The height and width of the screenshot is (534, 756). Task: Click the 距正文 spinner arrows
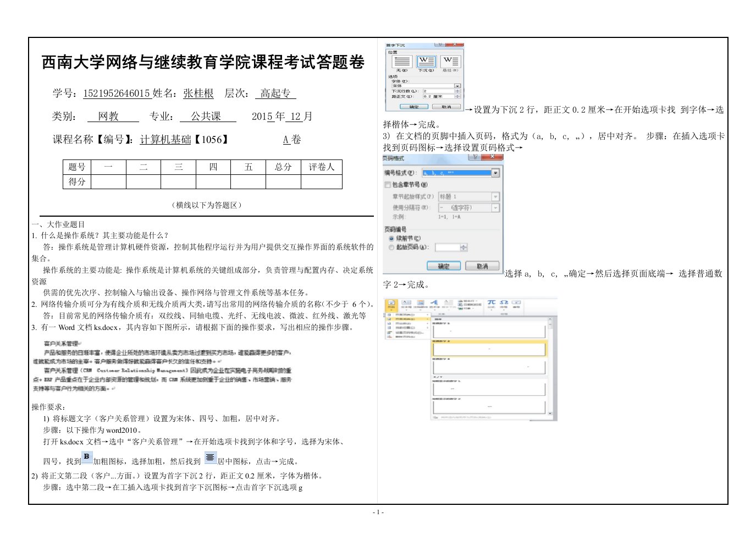458,96
